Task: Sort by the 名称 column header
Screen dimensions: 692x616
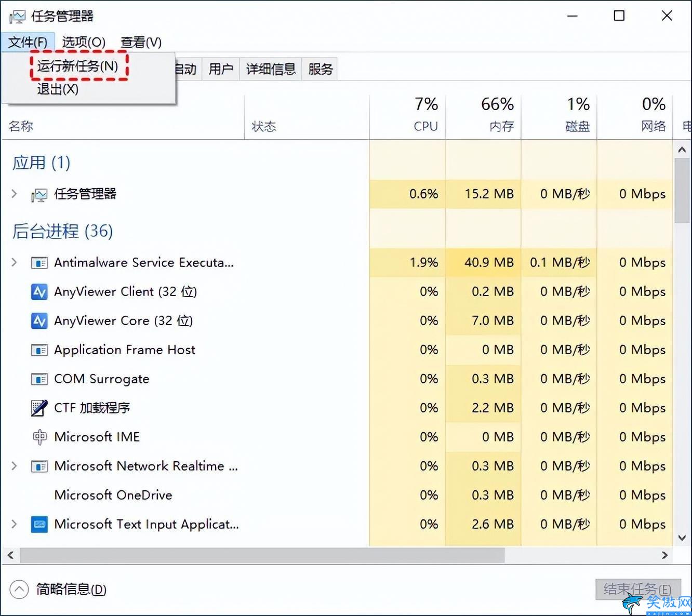Action: coord(123,116)
